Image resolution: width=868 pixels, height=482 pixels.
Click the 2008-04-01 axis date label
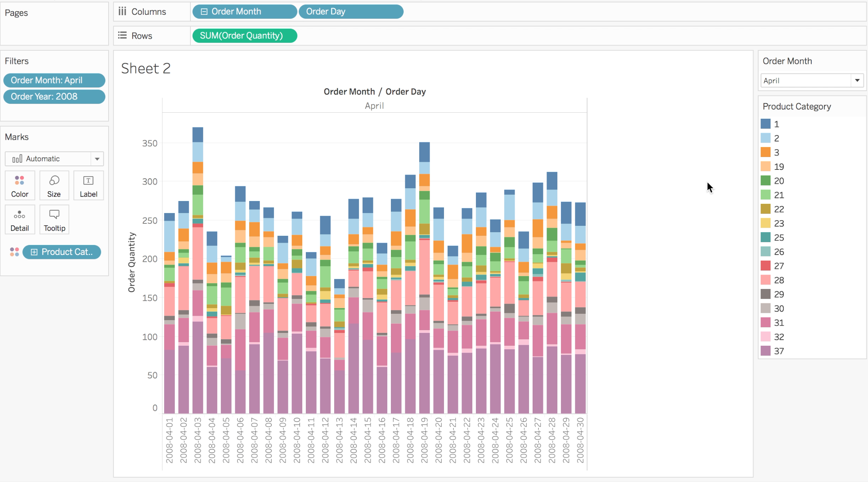pyautogui.click(x=169, y=440)
